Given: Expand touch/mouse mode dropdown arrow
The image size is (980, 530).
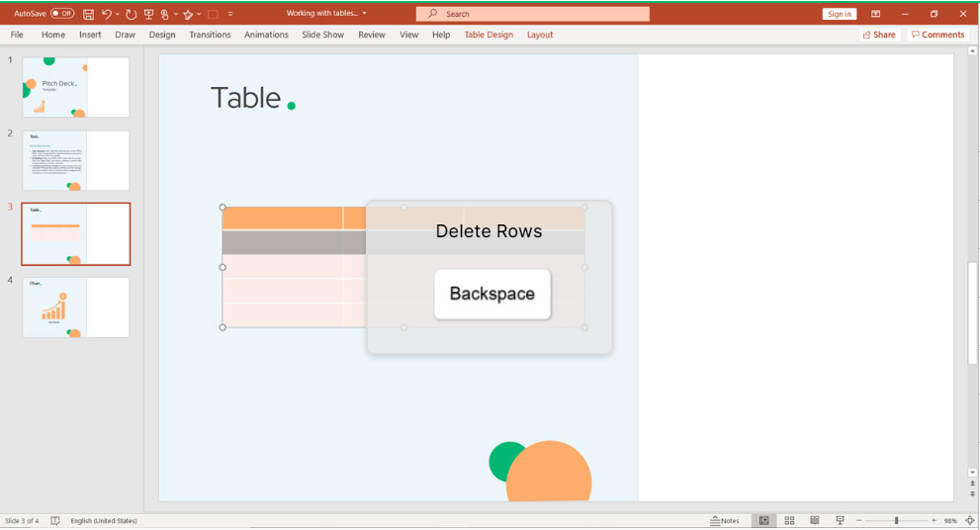Looking at the screenshot, I should tap(176, 14).
